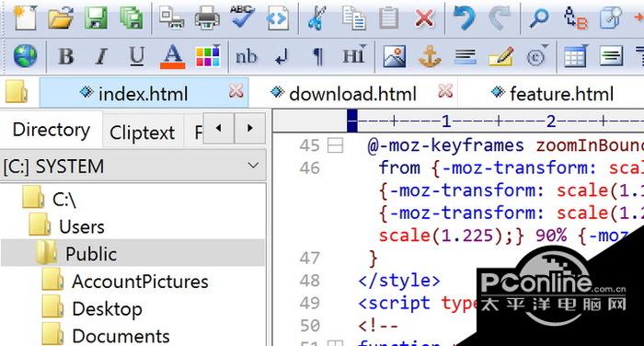644x346 pixels.
Task: Apply bold formatting tag
Action: coord(66,56)
